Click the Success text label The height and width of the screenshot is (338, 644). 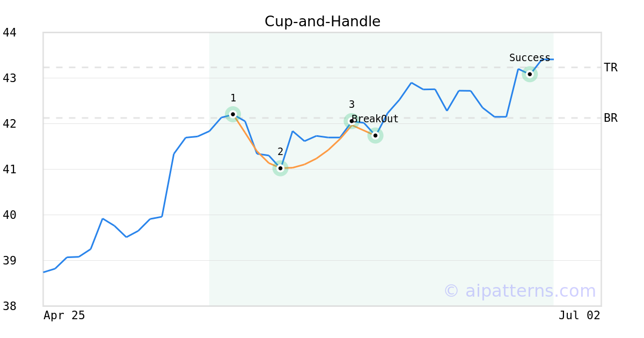[530, 58]
